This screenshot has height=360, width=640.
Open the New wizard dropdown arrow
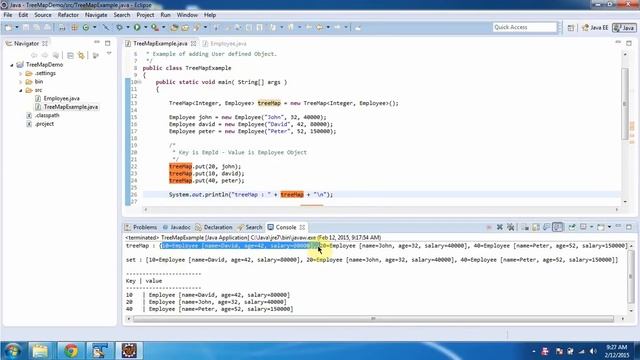point(17,27)
